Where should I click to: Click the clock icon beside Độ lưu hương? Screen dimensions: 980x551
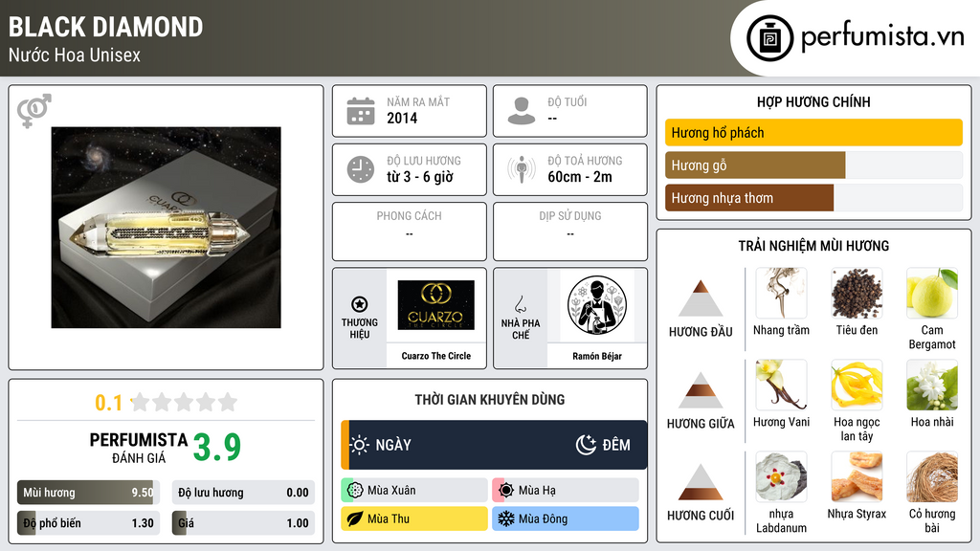361,169
